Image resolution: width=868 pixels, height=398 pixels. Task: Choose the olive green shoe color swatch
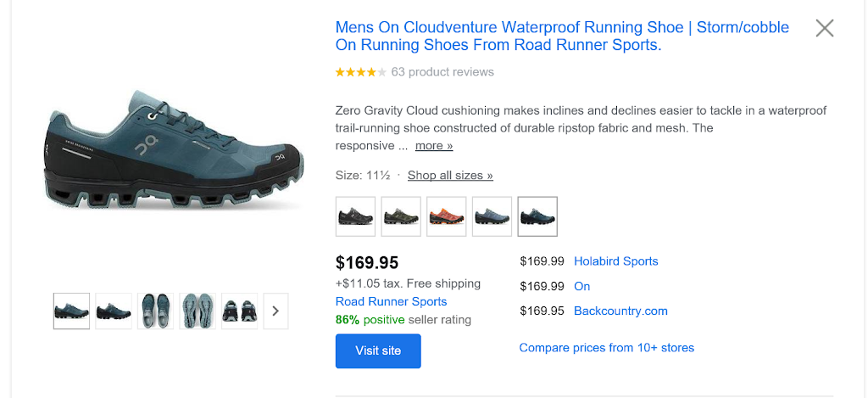(401, 216)
